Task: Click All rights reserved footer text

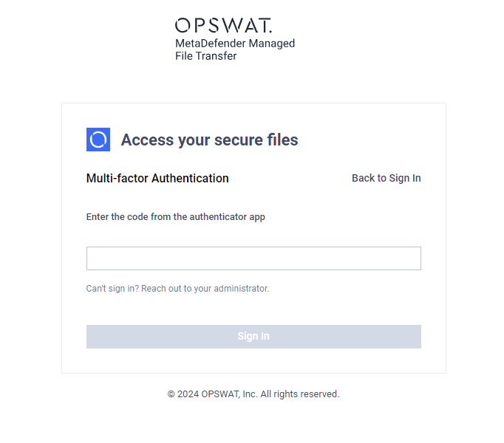Action: click(300, 394)
